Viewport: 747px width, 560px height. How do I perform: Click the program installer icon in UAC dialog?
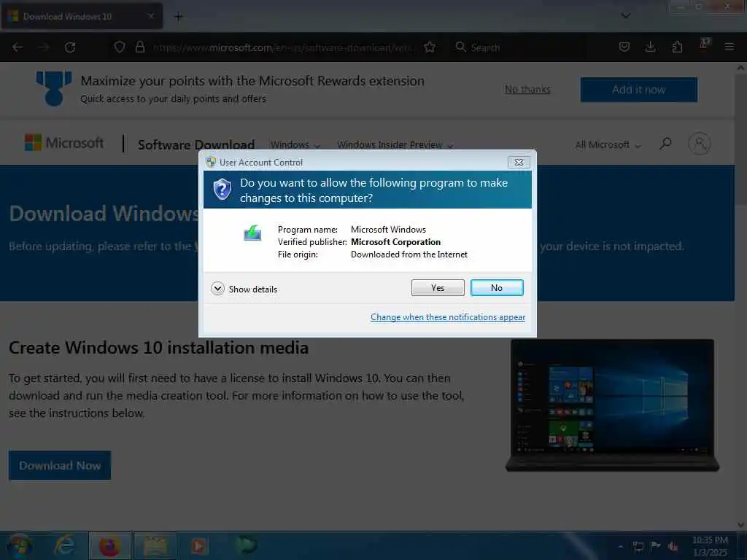coord(252,233)
